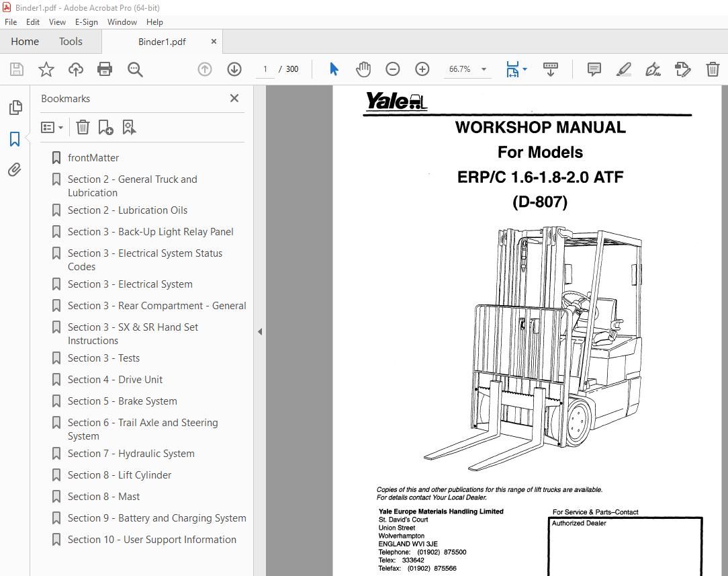Switch to the Home tab
Viewport: 728px width, 576px height.
[25, 42]
